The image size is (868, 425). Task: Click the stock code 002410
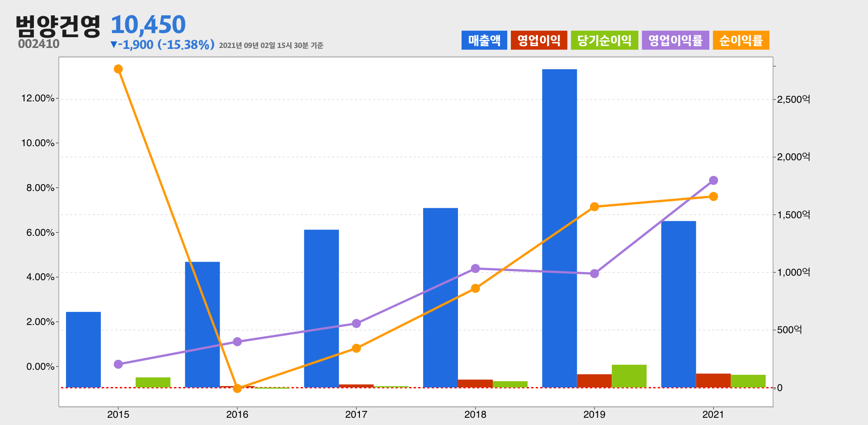click(x=39, y=44)
